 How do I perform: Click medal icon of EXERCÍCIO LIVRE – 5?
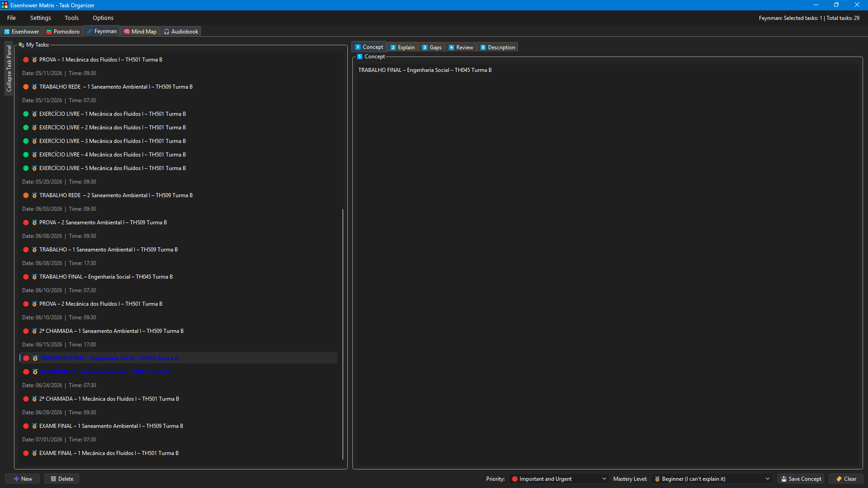[x=34, y=168]
